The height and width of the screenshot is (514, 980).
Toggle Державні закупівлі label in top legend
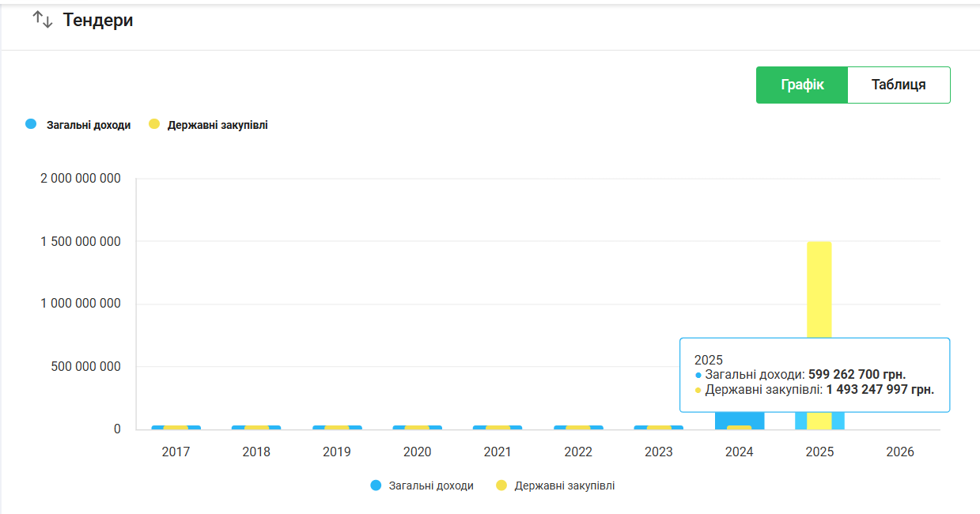218,125
